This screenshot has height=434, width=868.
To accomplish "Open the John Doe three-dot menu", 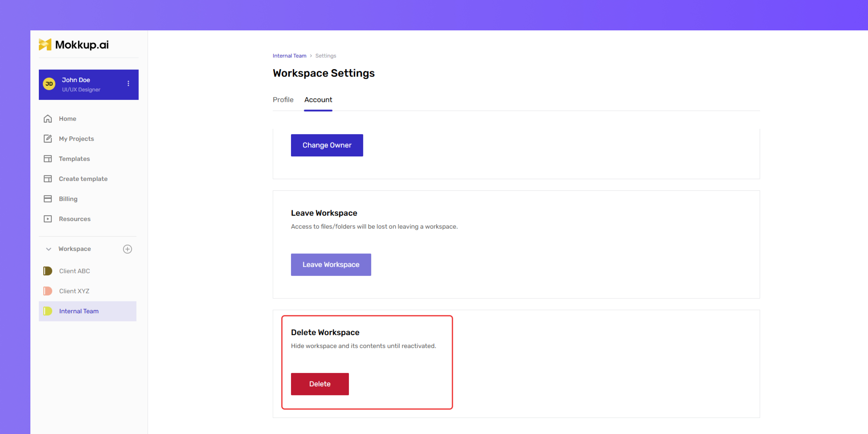I will (128, 84).
